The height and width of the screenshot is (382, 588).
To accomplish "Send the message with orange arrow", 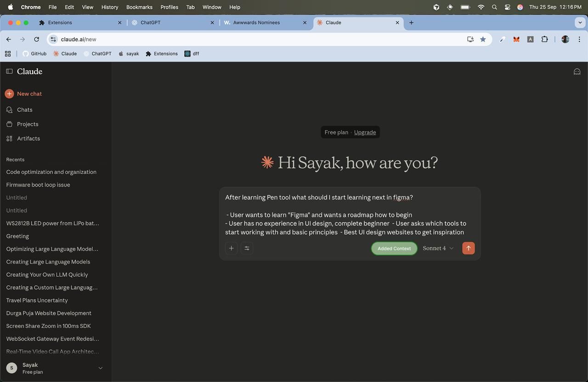I will pyautogui.click(x=469, y=248).
